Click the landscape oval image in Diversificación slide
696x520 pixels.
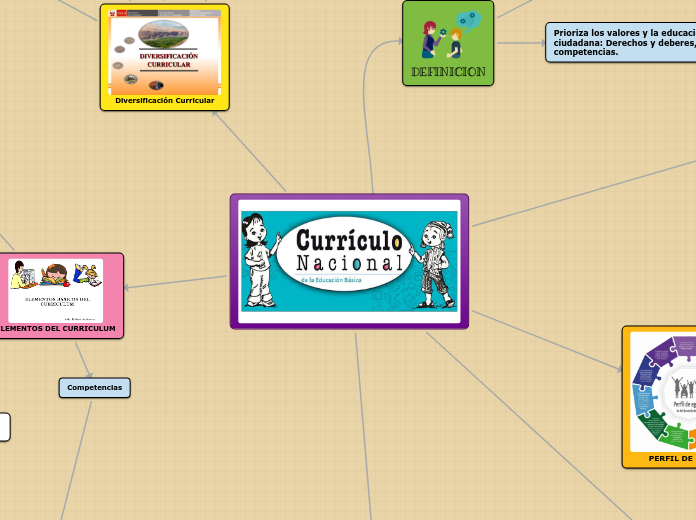tap(163, 34)
